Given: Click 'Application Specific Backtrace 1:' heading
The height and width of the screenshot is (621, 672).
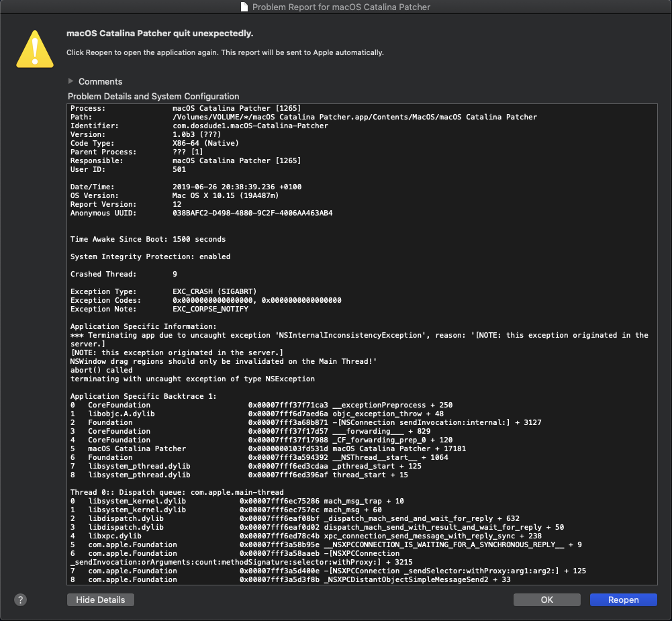Looking at the screenshot, I should (143, 396).
